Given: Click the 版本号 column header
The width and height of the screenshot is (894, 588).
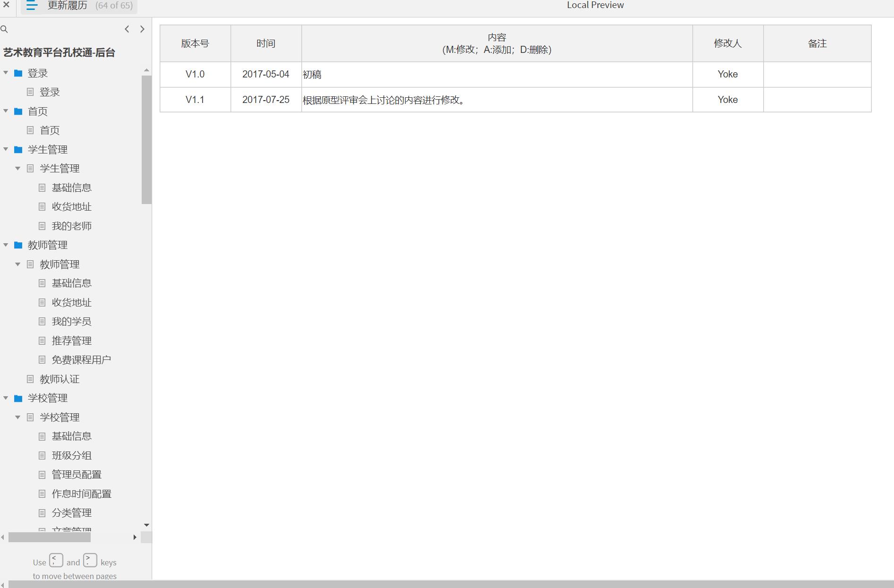Looking at the screenshot, I should click(x=195, y=43).
